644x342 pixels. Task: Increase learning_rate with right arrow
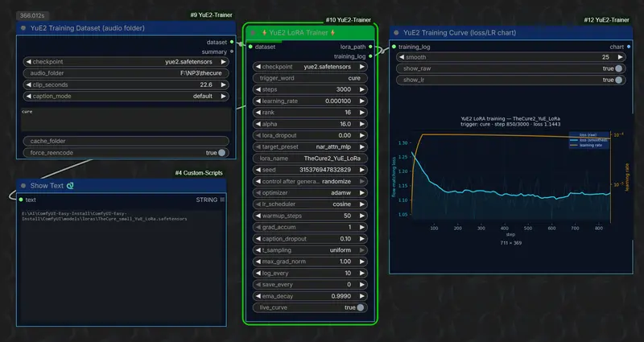(361, 101)
